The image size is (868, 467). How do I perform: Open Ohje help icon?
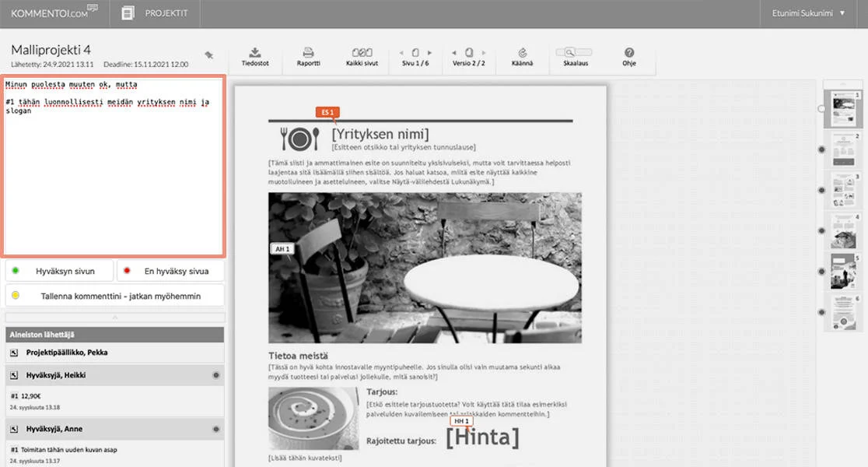coord(629,53)
